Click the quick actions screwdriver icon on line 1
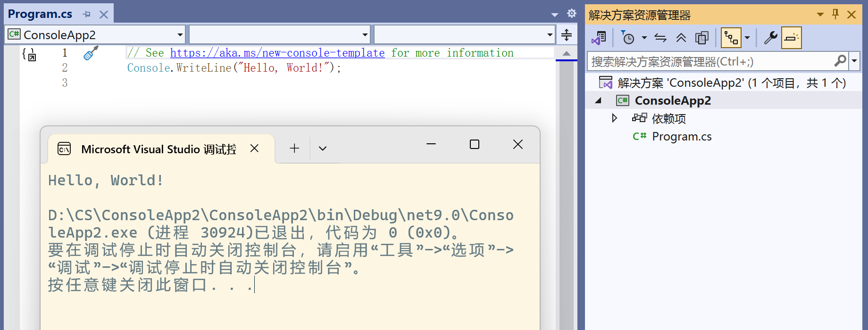 pyautogui.click(x=91, y=53)
